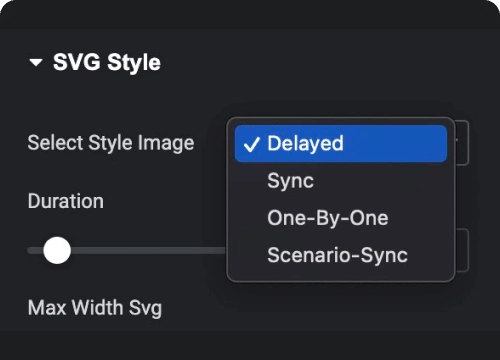Screen dimensions: 500x360
Task: Click the empty space right of the One-By-One text
Action: coord(418,218)
